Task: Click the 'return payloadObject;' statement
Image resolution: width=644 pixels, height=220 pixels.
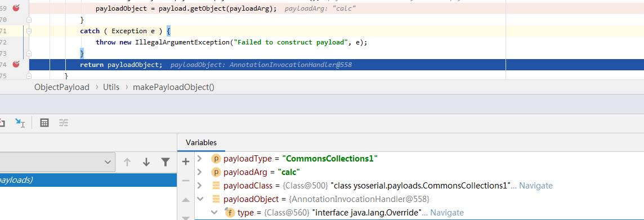Action: pyautogui.click(x=121, y=65)
